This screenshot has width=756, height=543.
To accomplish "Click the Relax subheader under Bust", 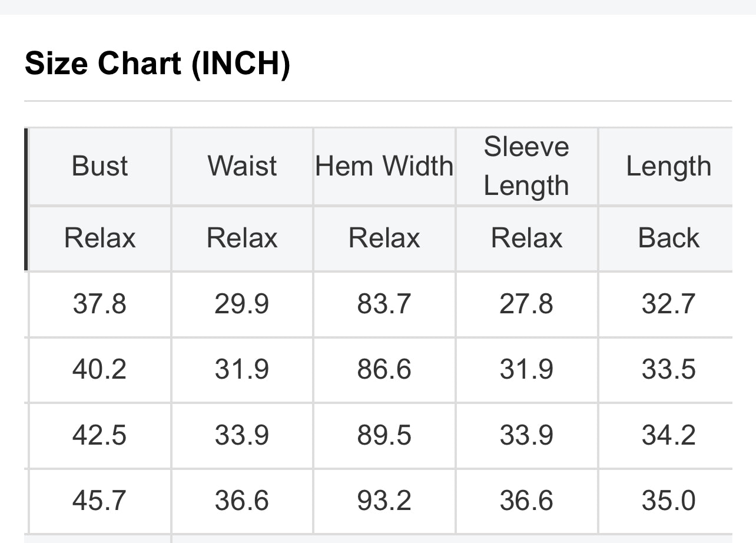I will coord(100,238).
